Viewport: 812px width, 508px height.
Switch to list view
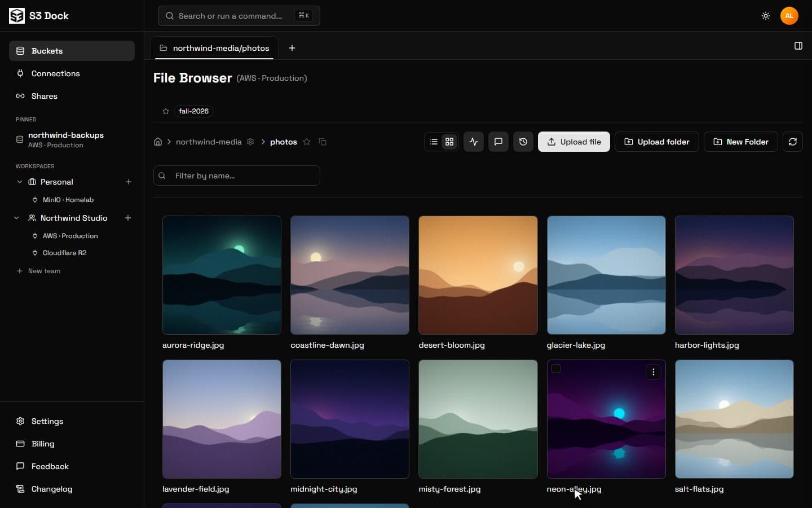click(x=434, y=142)
